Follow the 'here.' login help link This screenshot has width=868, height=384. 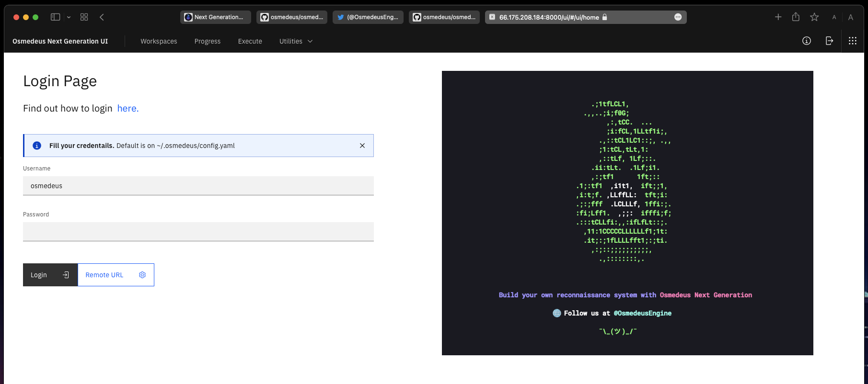128,108
